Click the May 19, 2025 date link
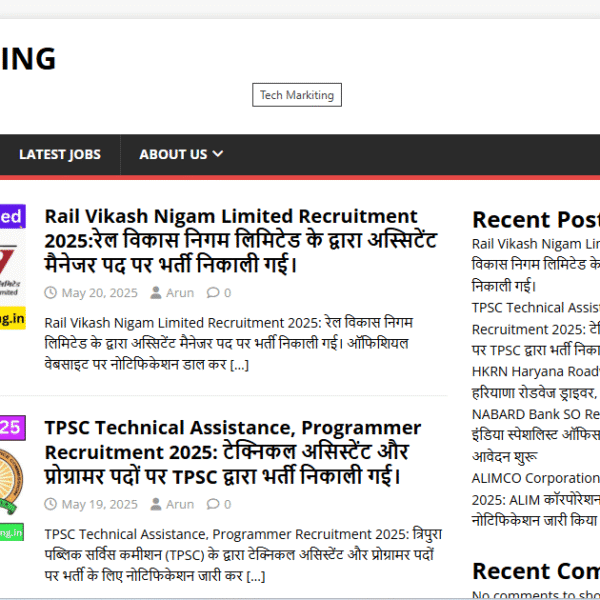 (x=99, y=504)
